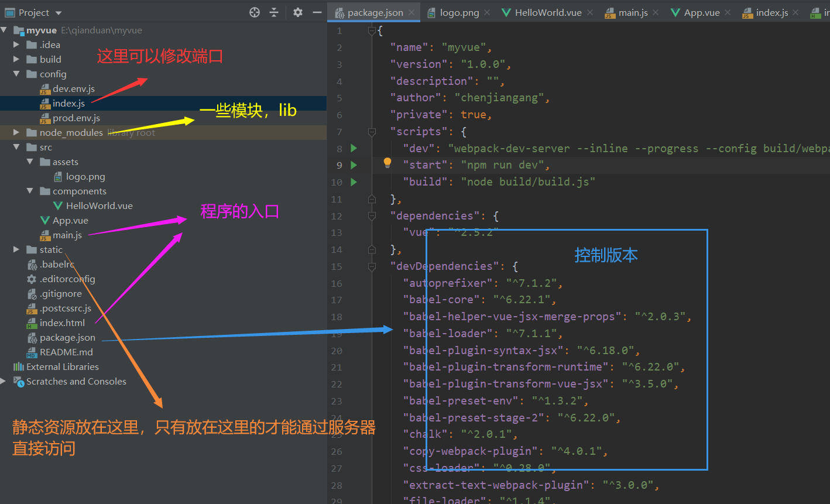Screen dimensions: 830x504
Task: Click the locate/scroll-from-source target icon
Action: pyautogui.click(x=255, y=12)
